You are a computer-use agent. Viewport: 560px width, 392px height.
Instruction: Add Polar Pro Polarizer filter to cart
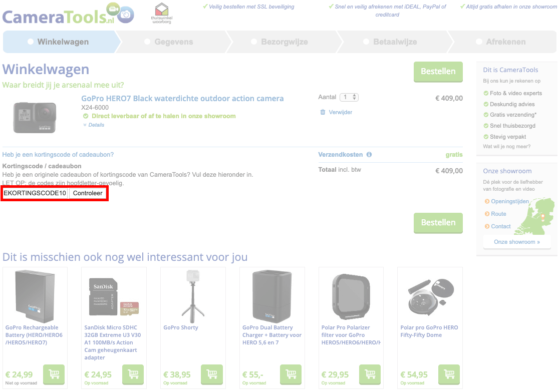click(370, 374)
